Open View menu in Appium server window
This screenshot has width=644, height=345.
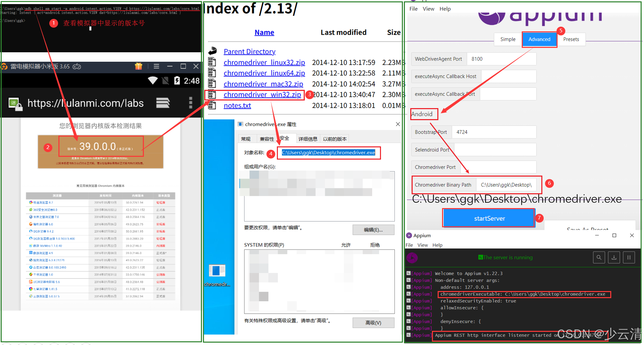tap(422, 245)
